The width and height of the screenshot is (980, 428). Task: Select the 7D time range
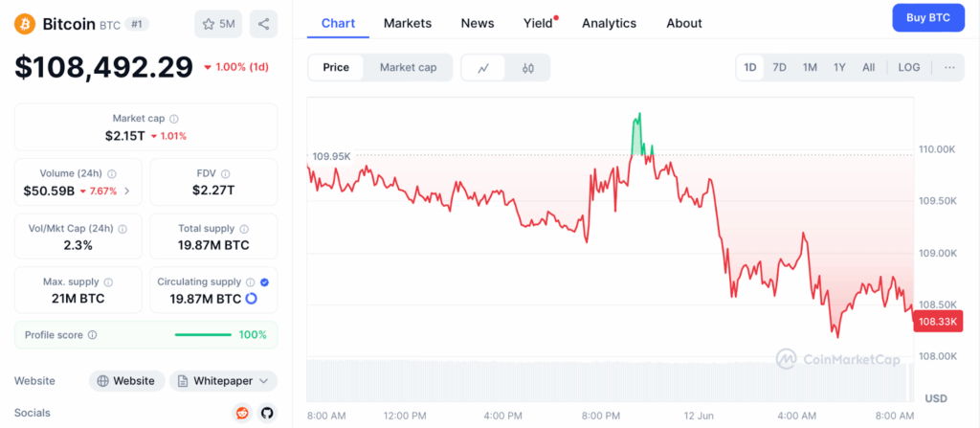(779, 68)
